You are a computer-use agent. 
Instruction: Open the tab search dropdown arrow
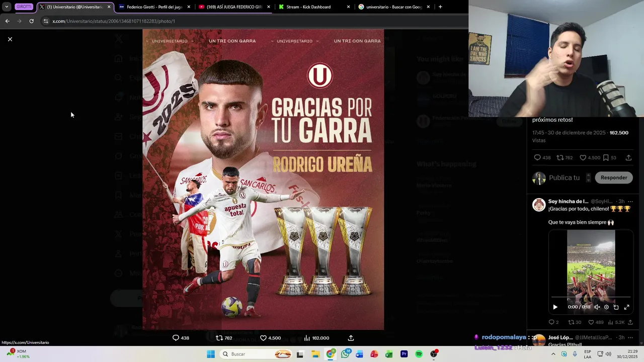coord(7,7)
